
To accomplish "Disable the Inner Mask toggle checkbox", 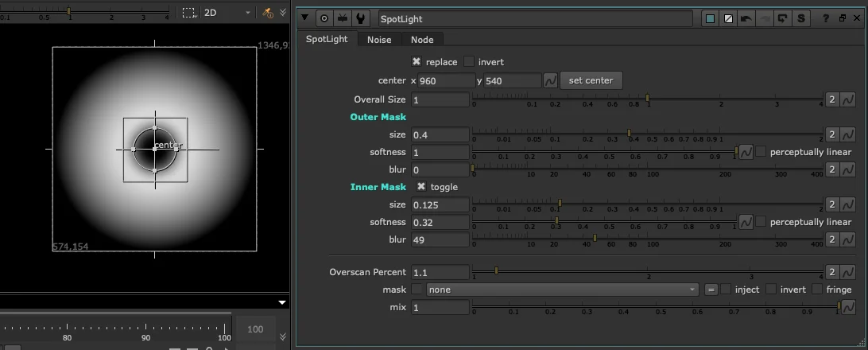I will click(x=421, y=187).
